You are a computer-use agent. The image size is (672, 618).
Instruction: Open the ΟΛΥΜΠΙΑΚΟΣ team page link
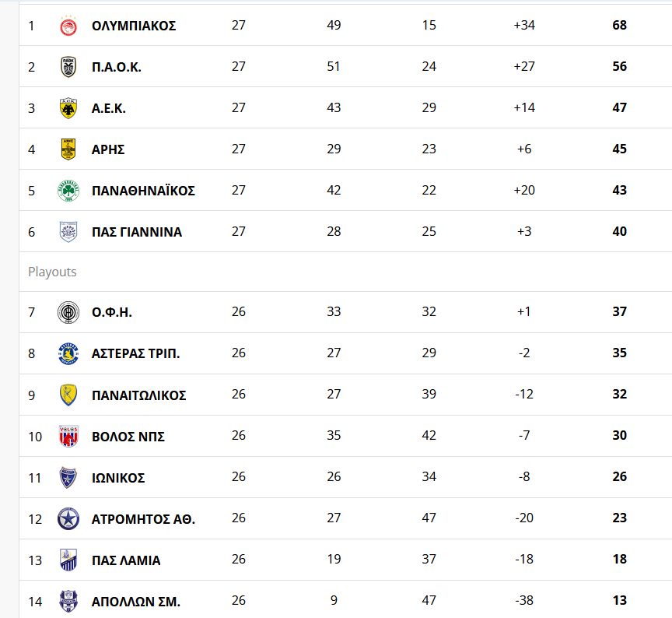pos(134,26)
